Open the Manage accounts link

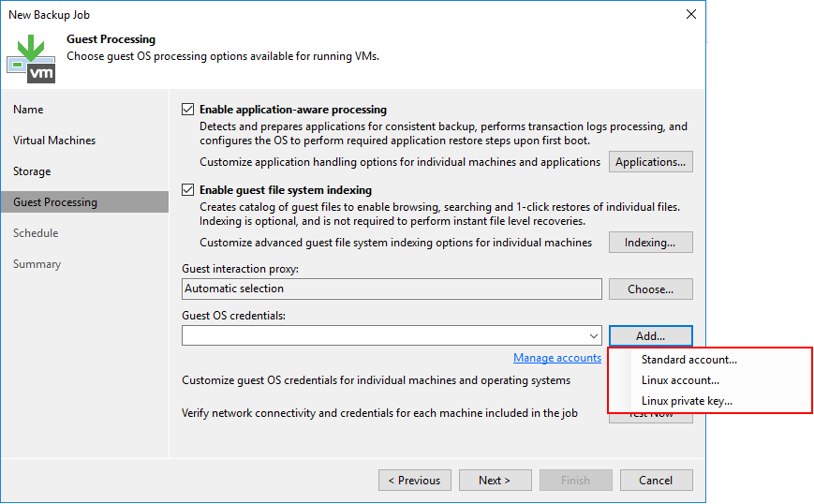556,358
